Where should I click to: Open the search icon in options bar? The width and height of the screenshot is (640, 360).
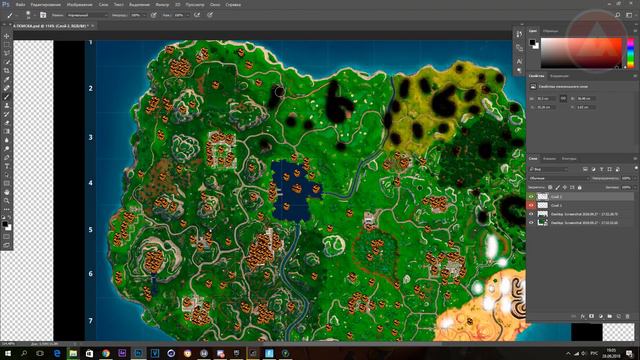618,15
